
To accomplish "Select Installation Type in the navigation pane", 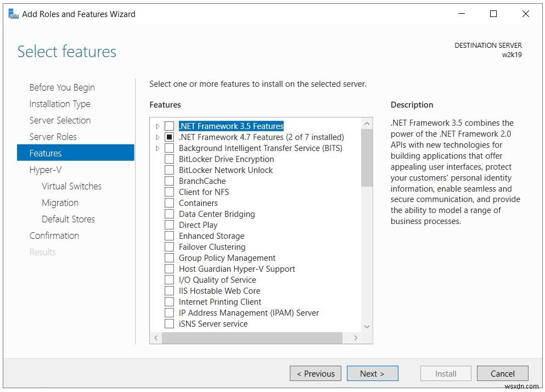I will (x=59, y=103).
